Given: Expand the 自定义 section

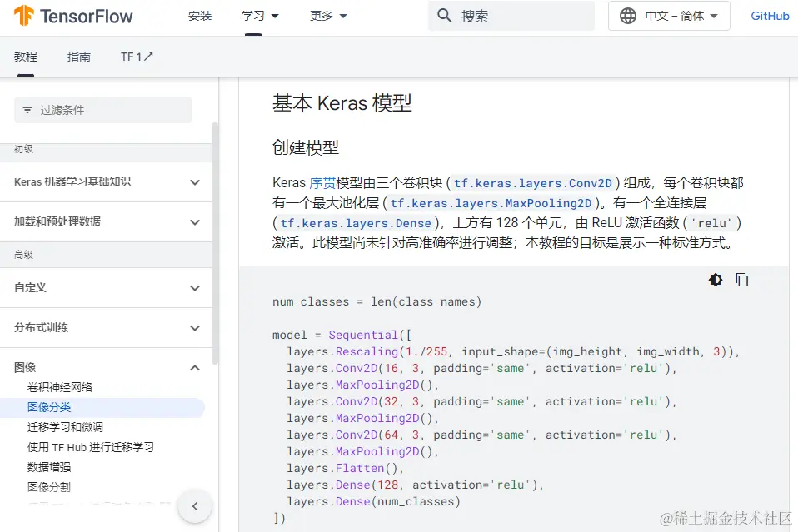Looking at the screenshot, I should [107, 288].
